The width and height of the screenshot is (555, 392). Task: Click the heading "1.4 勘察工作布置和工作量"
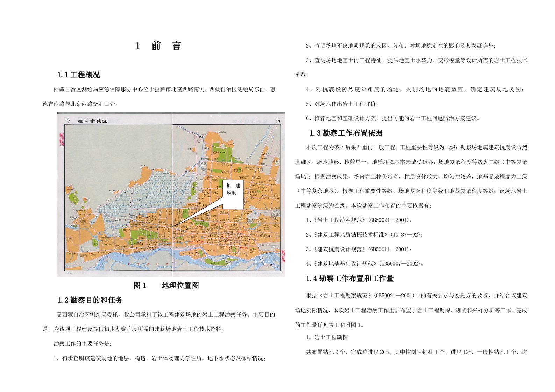350,278
